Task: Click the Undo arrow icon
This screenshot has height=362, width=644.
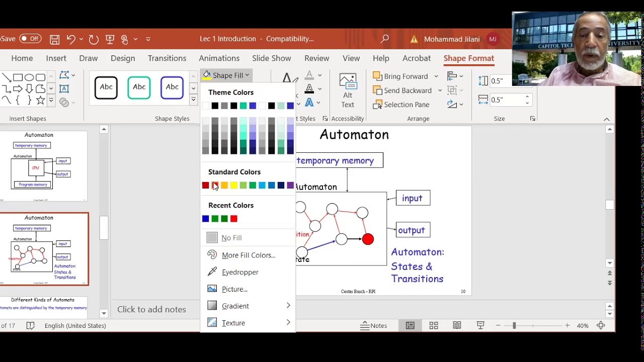Action: 70,39
